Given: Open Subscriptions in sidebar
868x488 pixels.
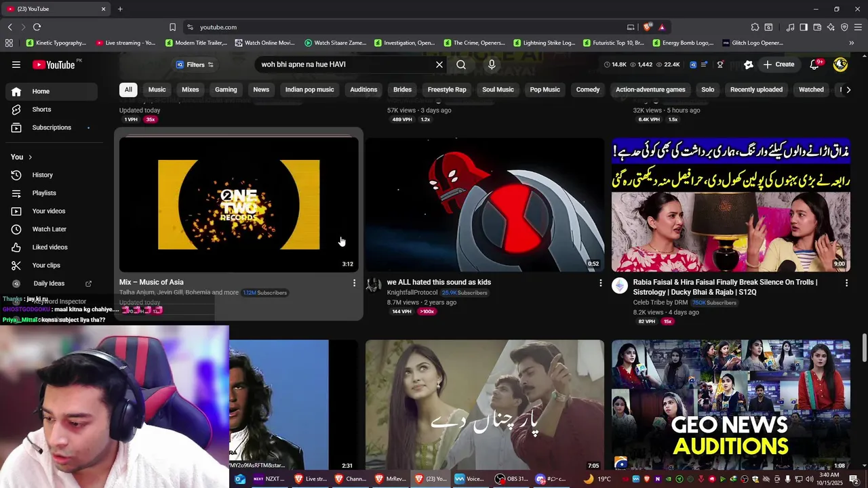Looking at the screenshot, I should (52, 127).
